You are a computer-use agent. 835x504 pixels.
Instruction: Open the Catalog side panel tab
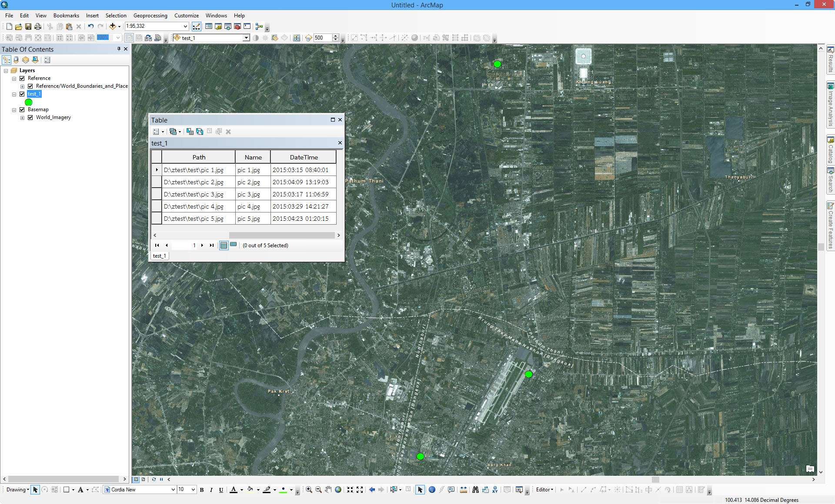pos(830,150)
